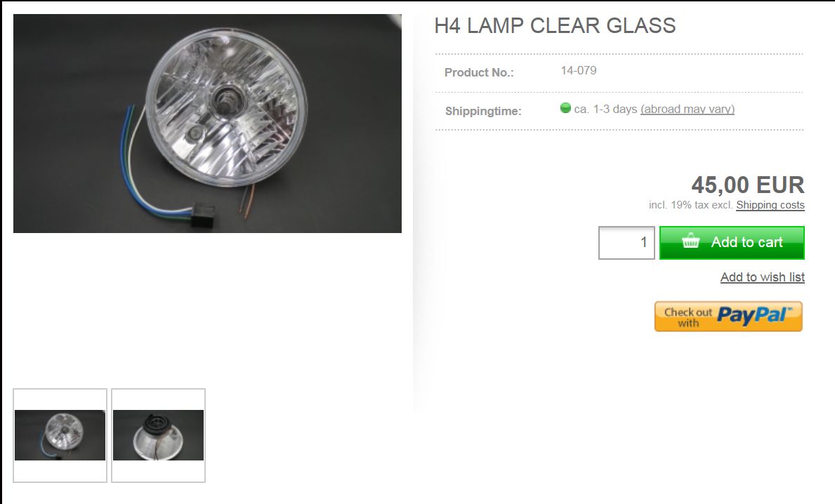Image resolution: width=835 pixels, height=504 pixels.
Task: Click the black wiring connector in photo
Action: pyautogui.click(x=202, y=215)
